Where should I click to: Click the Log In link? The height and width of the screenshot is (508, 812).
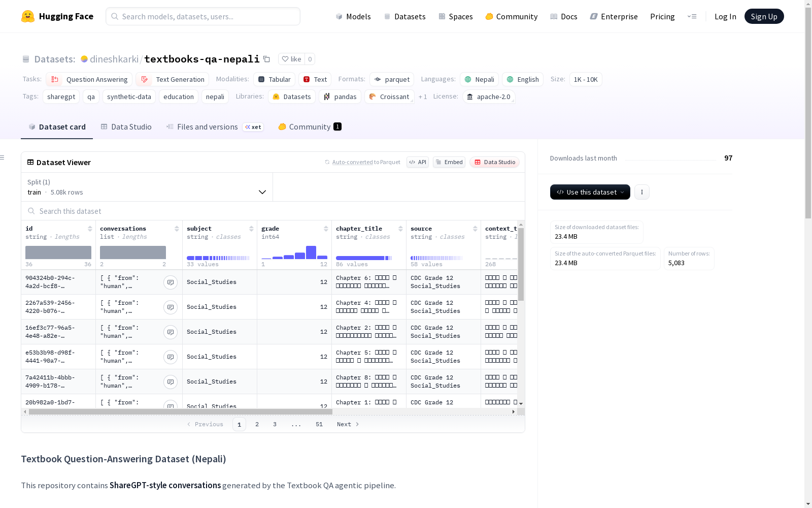point(725,16)
